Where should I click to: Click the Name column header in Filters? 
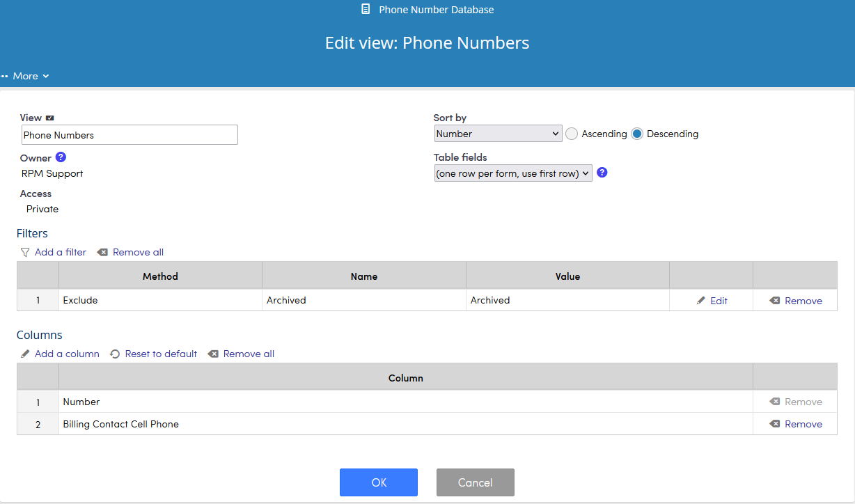pos(364,276)
